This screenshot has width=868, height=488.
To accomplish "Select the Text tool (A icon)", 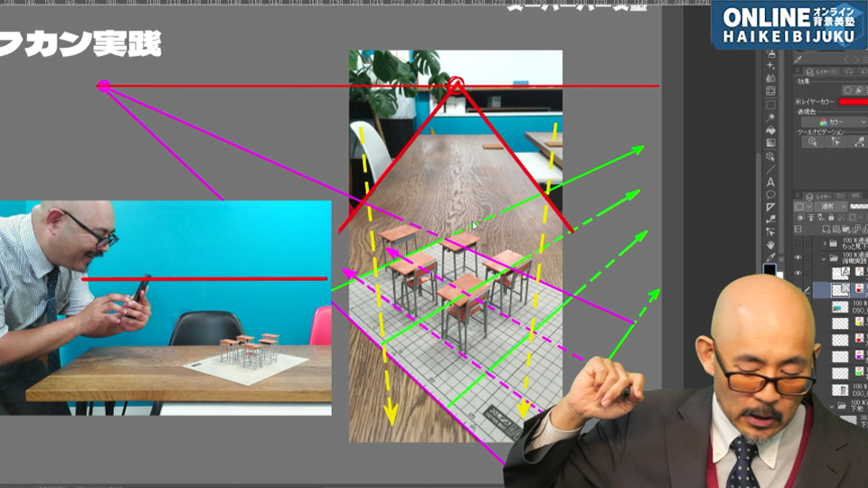I will point(770,181).
